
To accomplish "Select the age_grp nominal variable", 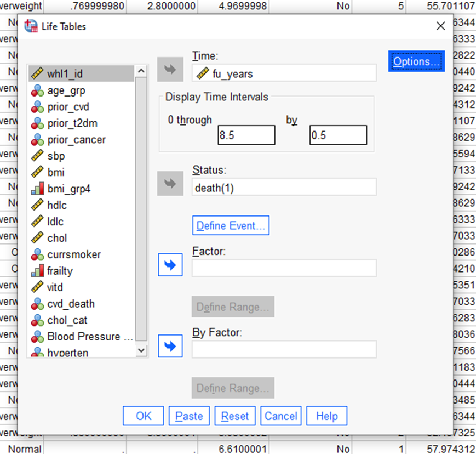I will tap(66, 90).
